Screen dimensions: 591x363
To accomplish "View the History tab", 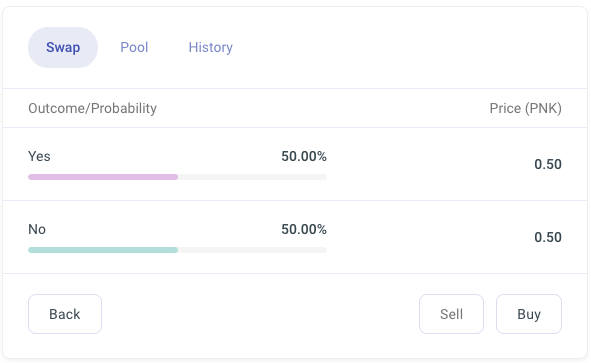I will [x=211, y=47].
